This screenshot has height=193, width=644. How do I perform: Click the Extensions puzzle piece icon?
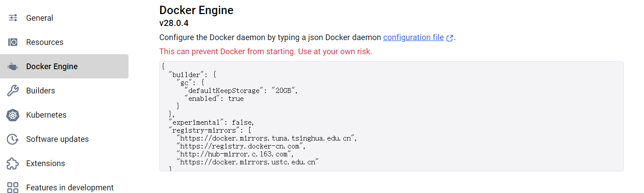pyautogui.click(x=13, y=163)
